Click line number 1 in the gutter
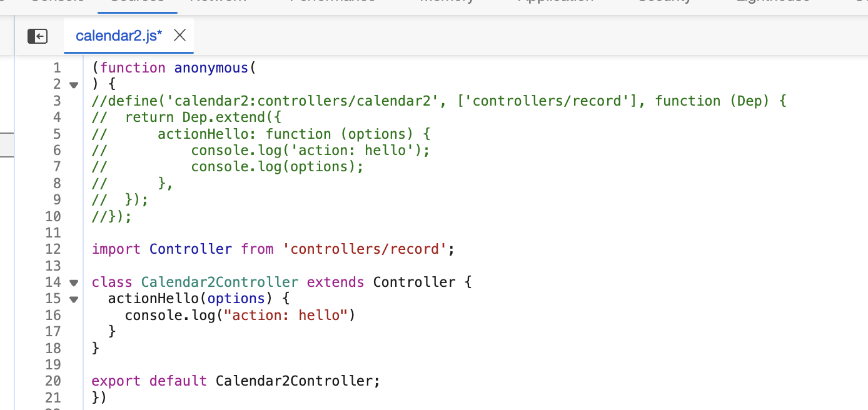The image size is (868, 410). pyautogui.click(x=57, y=67)
